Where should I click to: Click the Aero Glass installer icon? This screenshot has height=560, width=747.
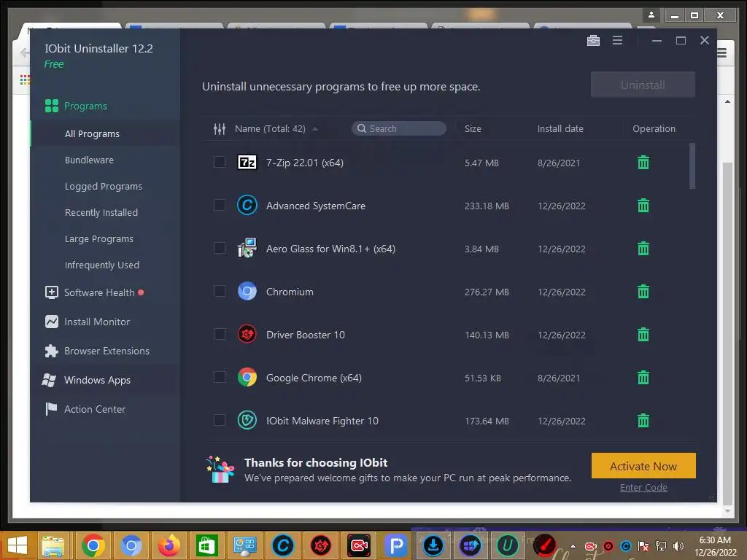[x=247, y=248]
